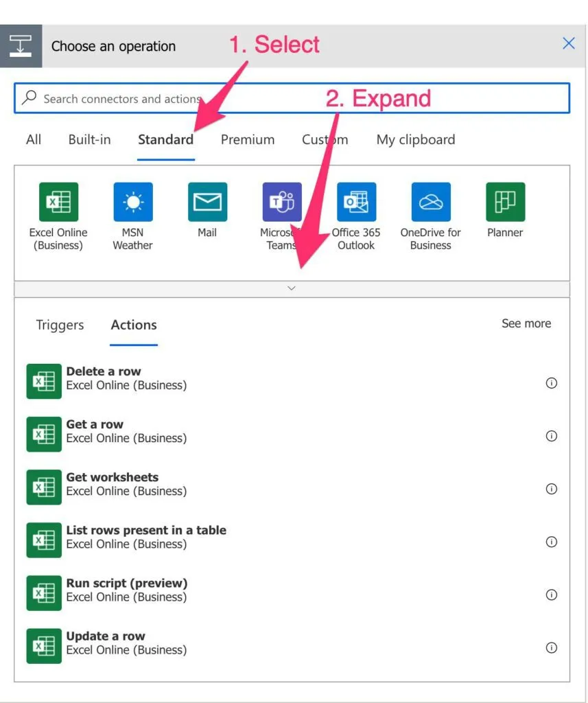Image resolution: width=588 pixels, height=703 pixels.
Task: Select the Excel Online (Business) connector icon
Action: [58, 202]
